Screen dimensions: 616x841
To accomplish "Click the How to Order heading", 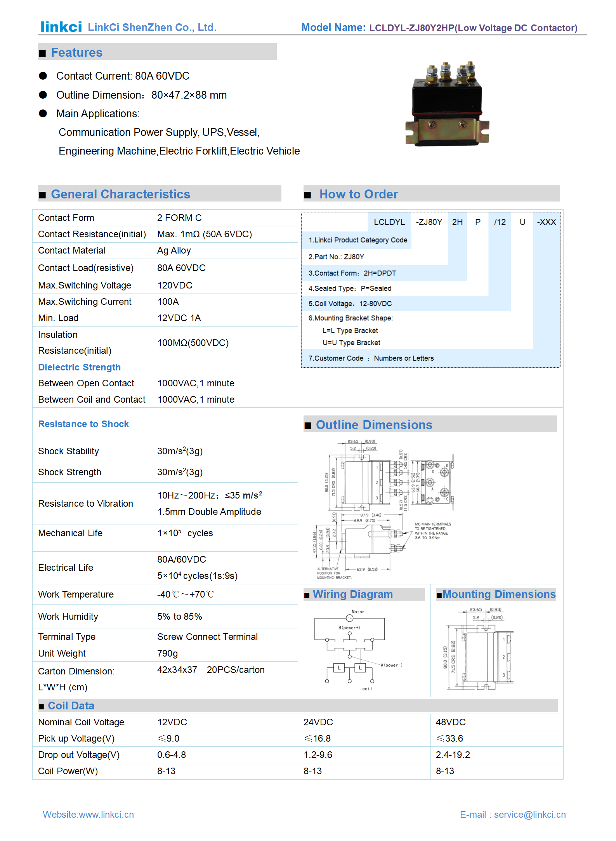I will 358,194.
